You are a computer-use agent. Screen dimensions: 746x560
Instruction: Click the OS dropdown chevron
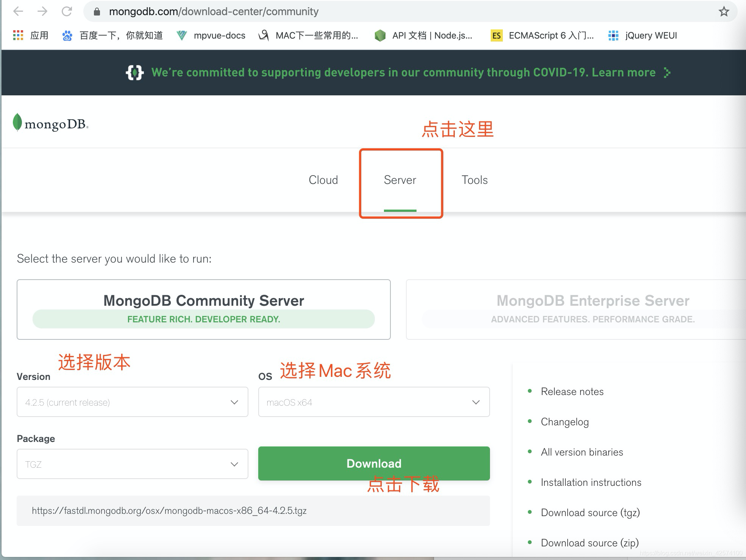(476, 402)
